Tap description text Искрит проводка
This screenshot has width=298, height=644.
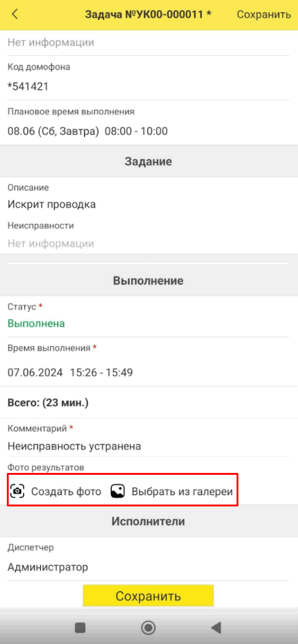(x=52, y=204)
